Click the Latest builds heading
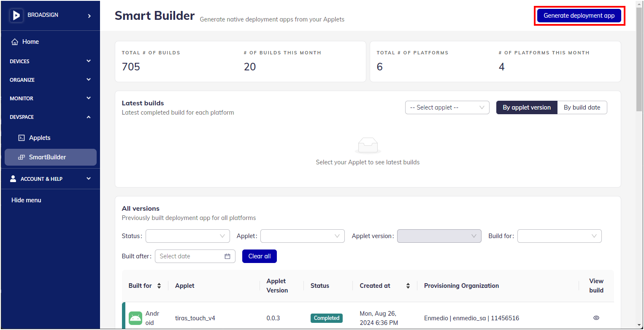This screenshot has width=644, height=330. pos(143,103)
